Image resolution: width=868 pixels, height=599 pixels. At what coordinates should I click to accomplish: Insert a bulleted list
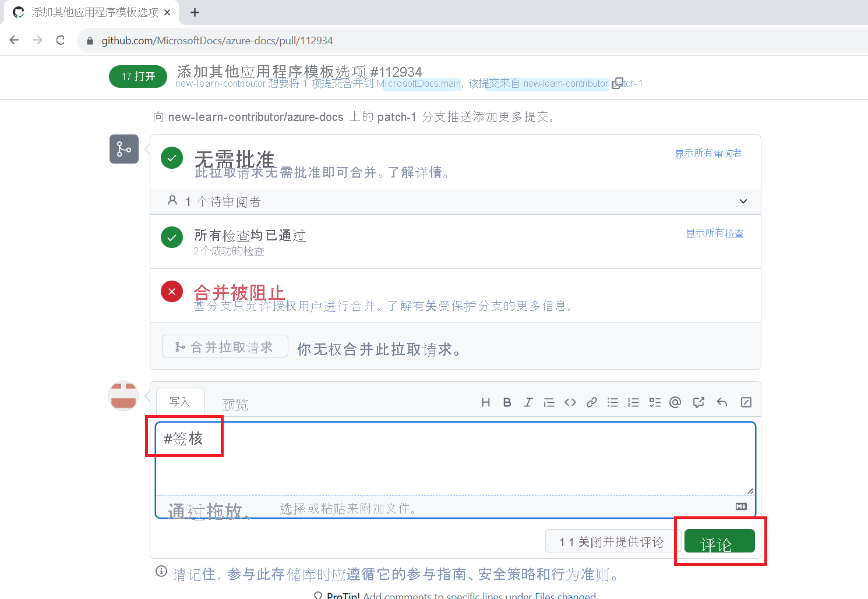tap(613, 402)
